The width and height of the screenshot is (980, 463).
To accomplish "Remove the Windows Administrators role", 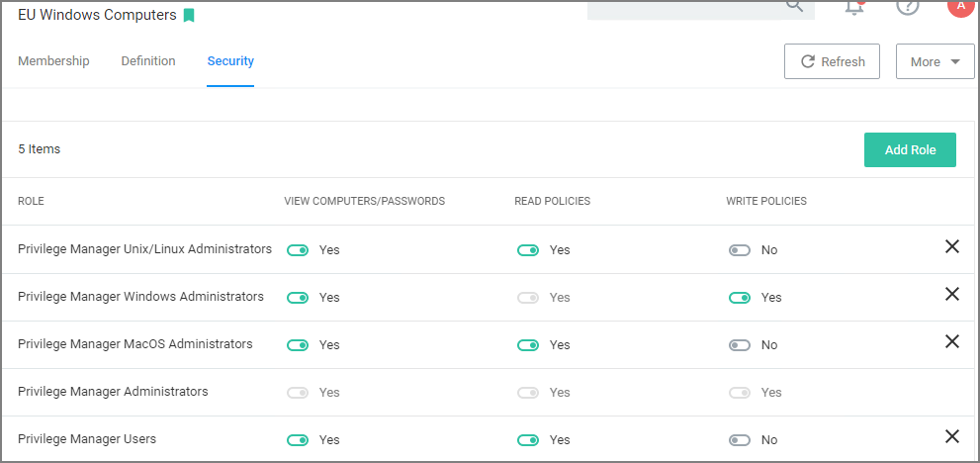I will [951, 294].
